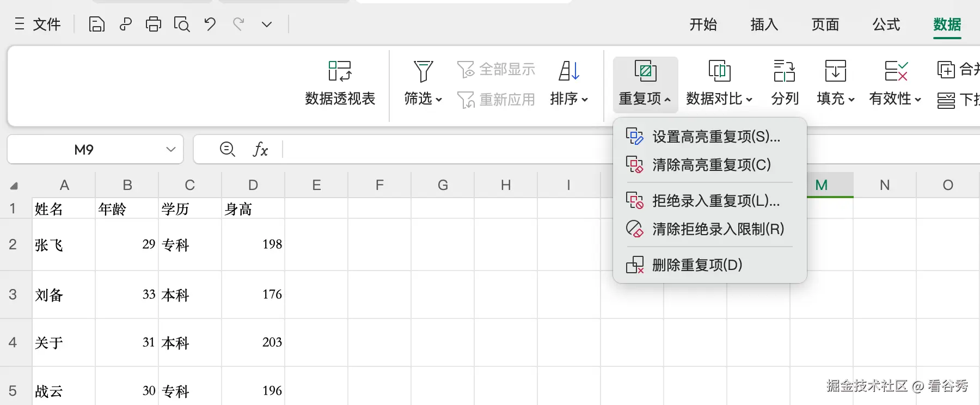Click cell containing 年龄

click(x=127, y=208)
